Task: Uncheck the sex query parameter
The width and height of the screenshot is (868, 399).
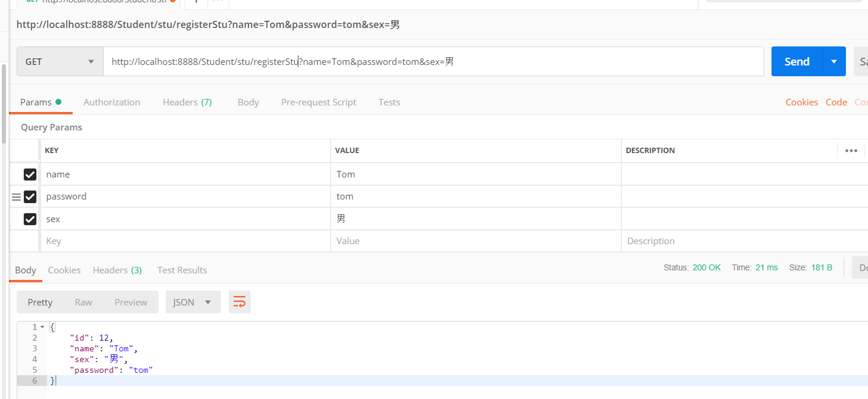Action: pyautogui.click(x=30, y=219)
